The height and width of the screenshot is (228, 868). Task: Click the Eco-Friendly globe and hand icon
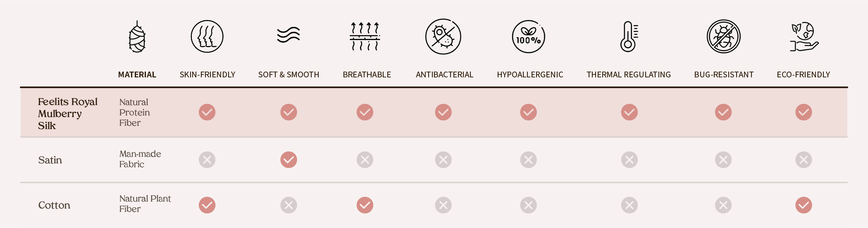(804, 37)
